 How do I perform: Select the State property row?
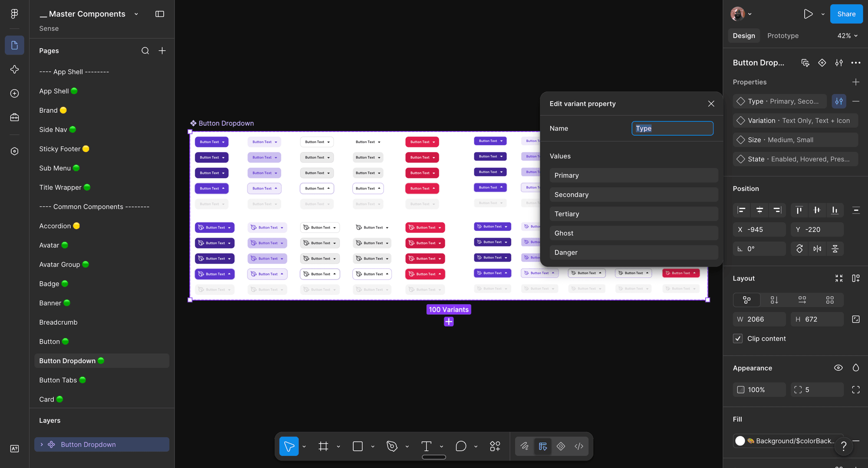(795, 159)
